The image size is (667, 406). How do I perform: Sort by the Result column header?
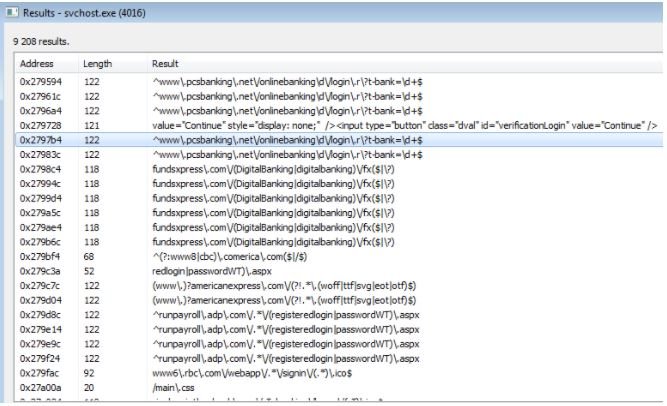click(x=405, y=64)
